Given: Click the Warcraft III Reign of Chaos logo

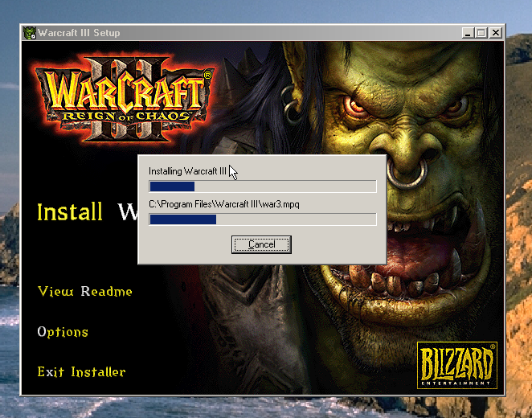Looking at the screenshot, I should 125,98.
